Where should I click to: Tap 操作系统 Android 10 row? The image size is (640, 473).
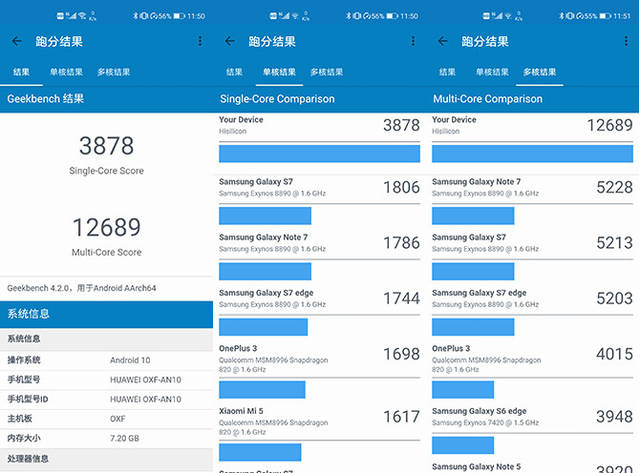tap(106, 360)
